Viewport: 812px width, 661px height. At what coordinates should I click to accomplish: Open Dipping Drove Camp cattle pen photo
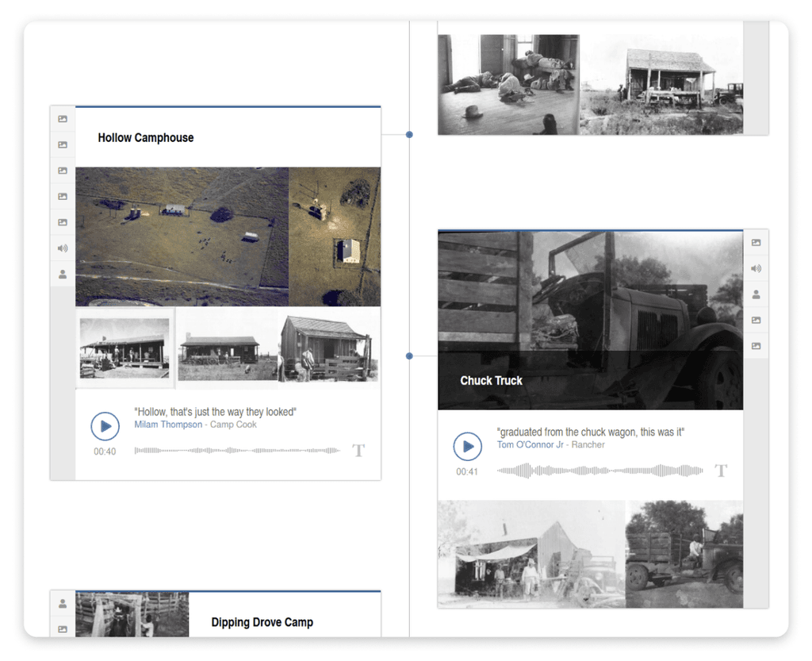132,614
